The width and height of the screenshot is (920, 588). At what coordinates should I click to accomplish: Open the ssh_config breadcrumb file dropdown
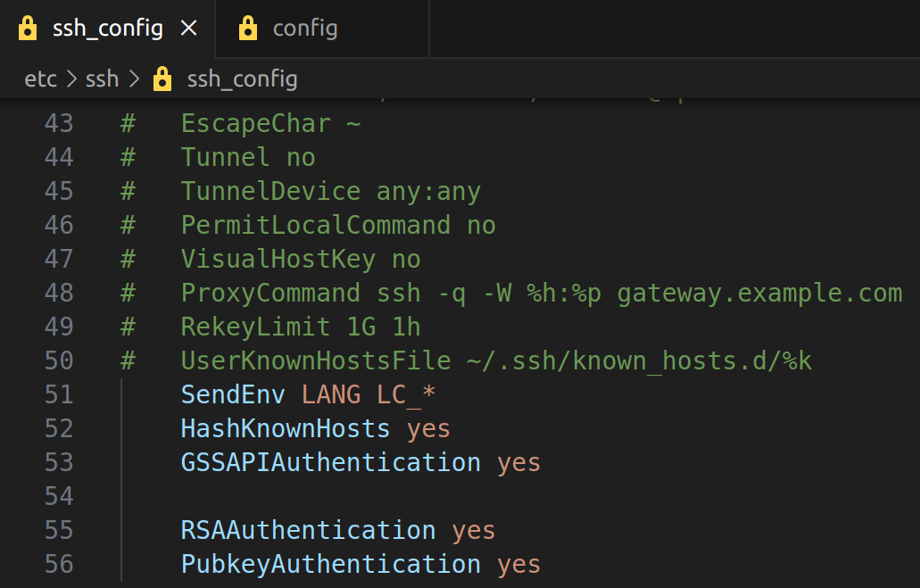tap(242, 79)
